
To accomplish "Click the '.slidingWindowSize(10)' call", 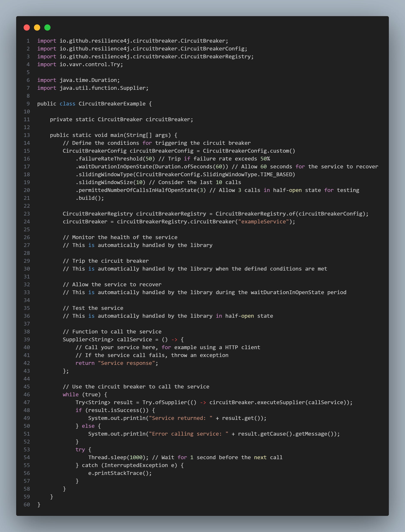I will click(110, 182).
